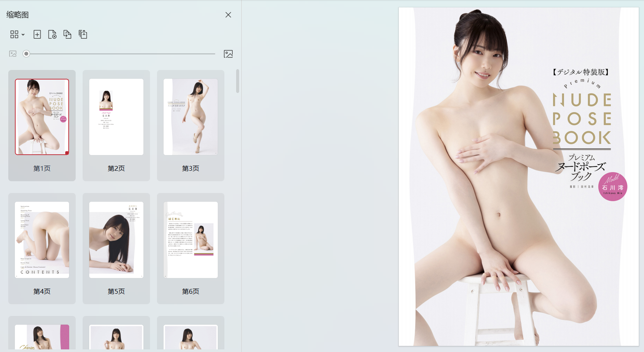Select the 第2页 page thumbnail
Viewport: 644px width, 352px height.
point(116,117)
